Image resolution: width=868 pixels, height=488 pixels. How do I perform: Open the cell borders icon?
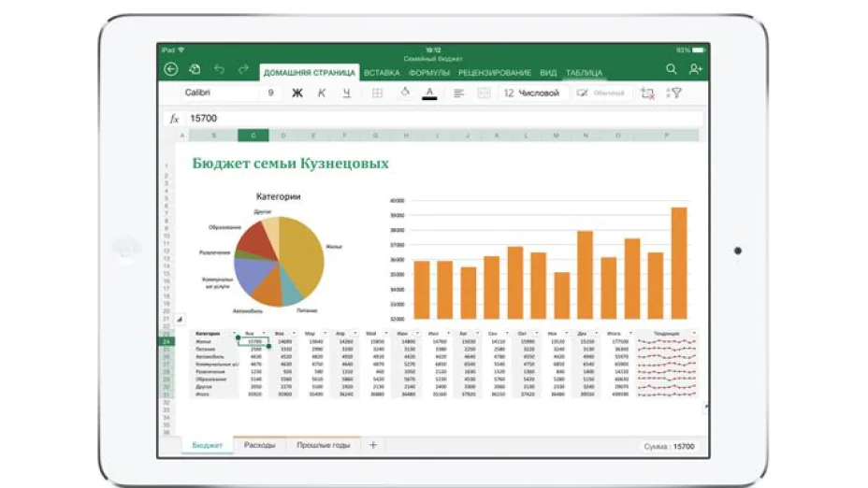[377, 93]
